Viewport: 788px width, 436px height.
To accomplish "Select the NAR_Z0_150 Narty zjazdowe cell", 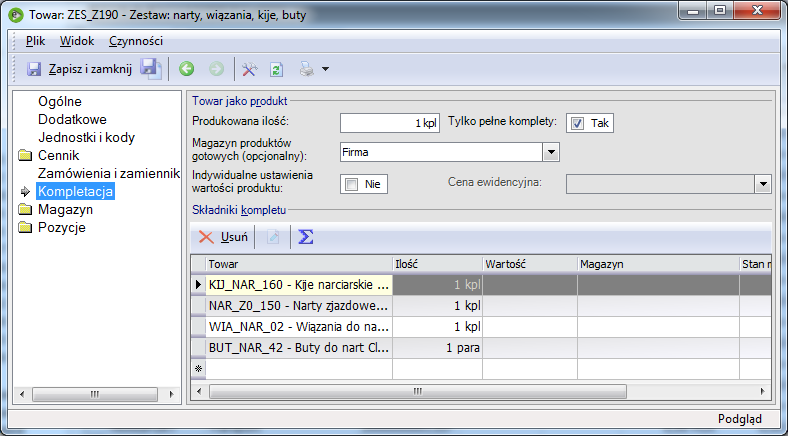I will [299, 306].
